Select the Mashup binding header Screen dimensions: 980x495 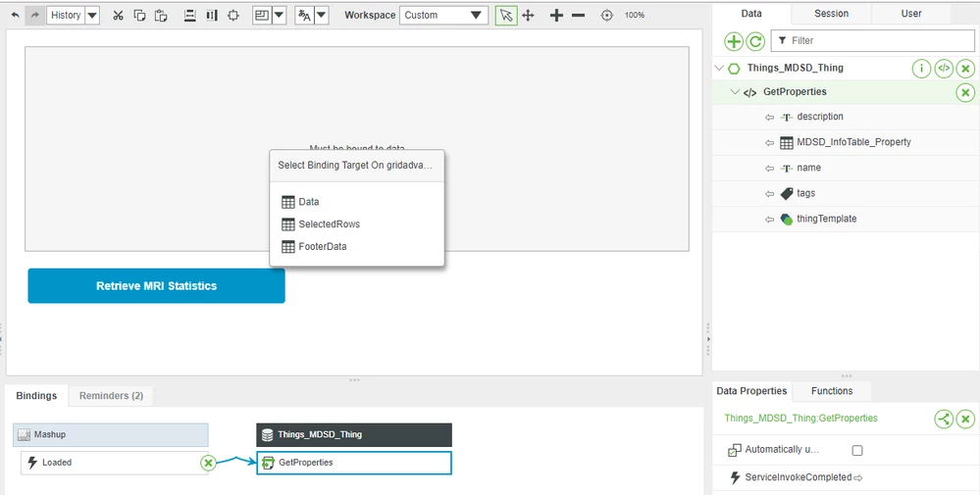pos(111,434)
